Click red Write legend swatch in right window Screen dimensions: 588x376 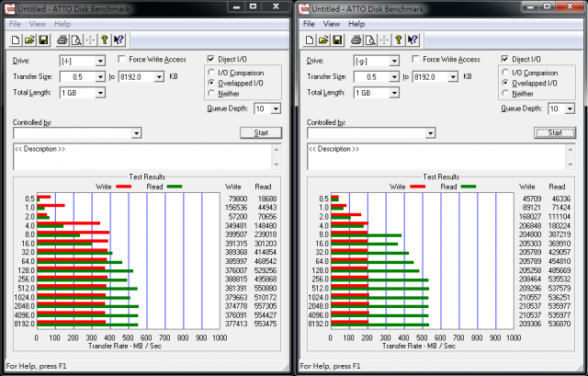click(x=418, y=187)
